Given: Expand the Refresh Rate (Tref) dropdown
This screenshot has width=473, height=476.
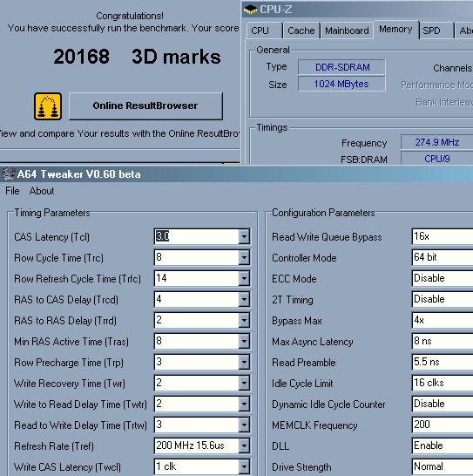Looking at the screenshot, I should pos(244,446).
